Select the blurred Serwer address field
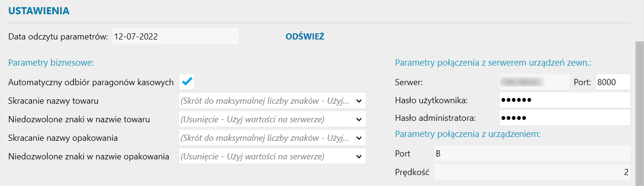Screen dimensions: 644x186 534,82
